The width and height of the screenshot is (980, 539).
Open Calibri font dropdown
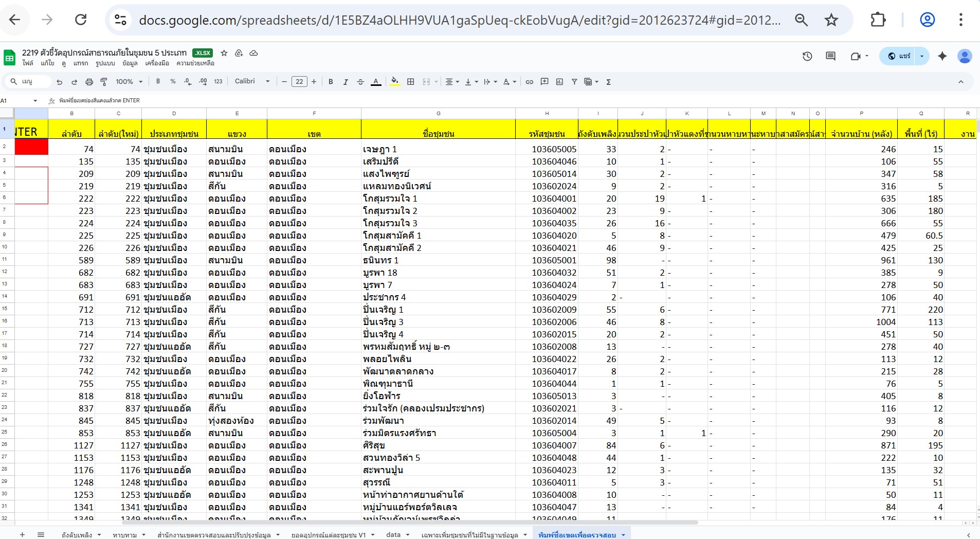click(x=252, y=81)
